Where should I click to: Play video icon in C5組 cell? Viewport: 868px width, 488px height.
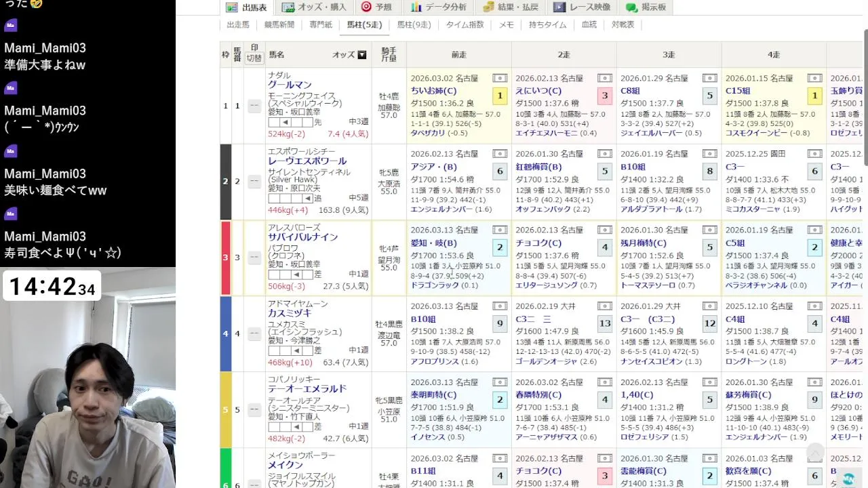(815, 230)
